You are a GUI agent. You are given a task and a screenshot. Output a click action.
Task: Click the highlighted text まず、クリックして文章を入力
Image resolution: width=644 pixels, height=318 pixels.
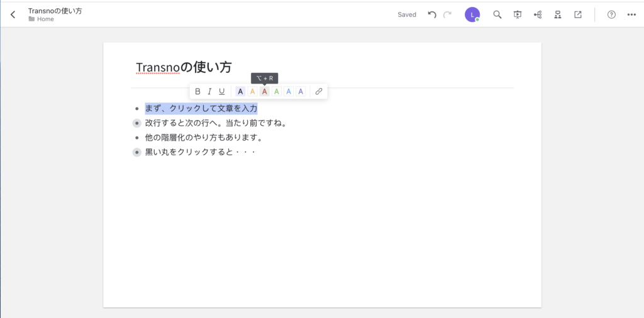[201, 109]
